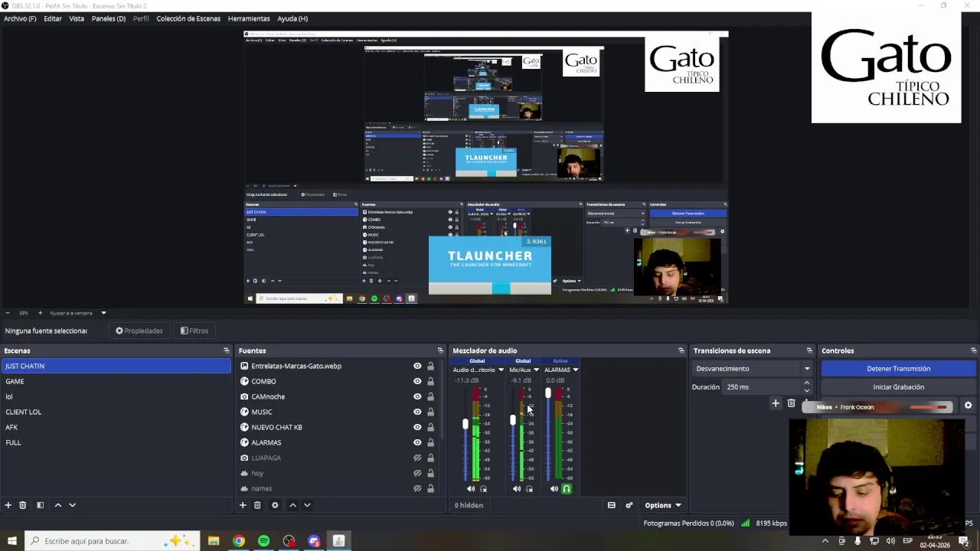Image resolution: width=980 pixels, height=551 pixels.
Task: Disable the green ALARMAS monitoring headphone
Action: coord(567,489)
